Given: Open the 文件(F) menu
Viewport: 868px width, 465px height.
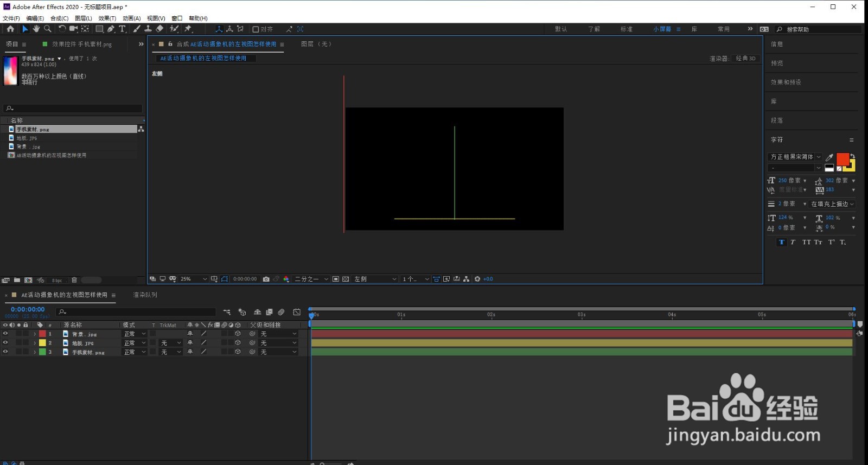Looking at the screenshot, I should (11, 18).
